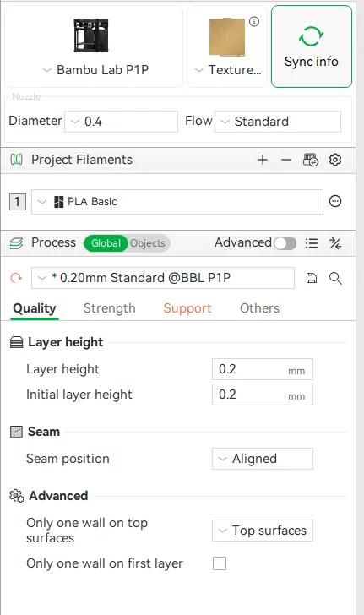The image size is (364, 615).
Task: Open the Seam position Aligned dropdown
Action: [x=263, y=459]
